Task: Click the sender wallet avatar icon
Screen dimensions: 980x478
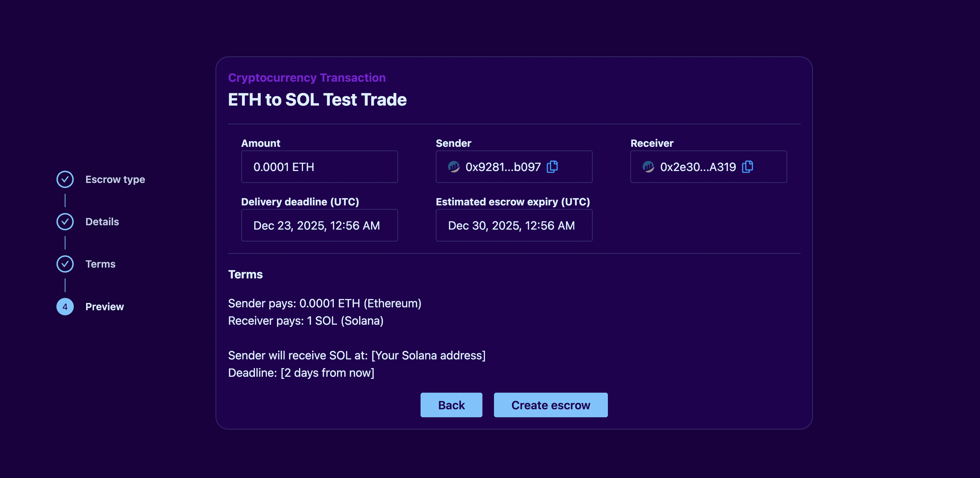Action: (x=453, y=167)
